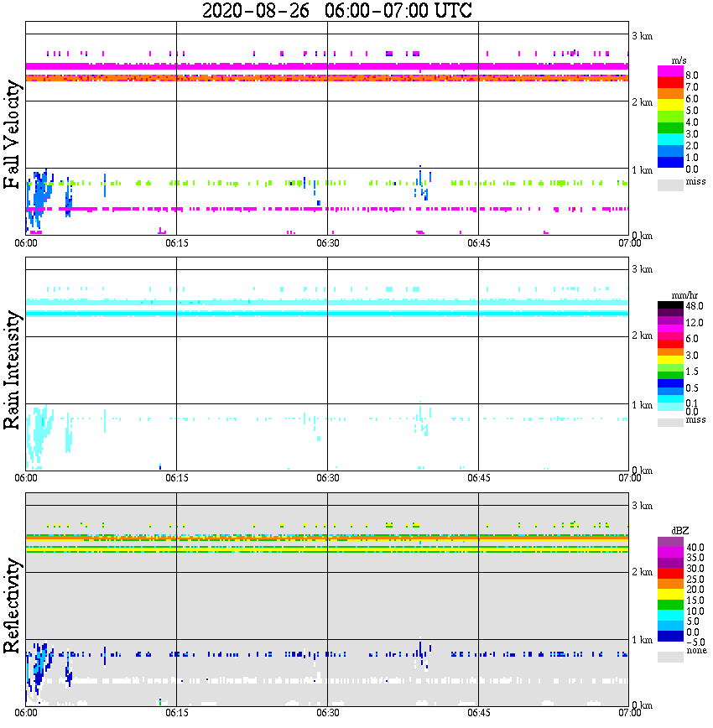Click the 06:30 label under the Rain Intensity plot
Image resolution: width=713 pixels, height=728 pixels.
[x=328, y=478]
